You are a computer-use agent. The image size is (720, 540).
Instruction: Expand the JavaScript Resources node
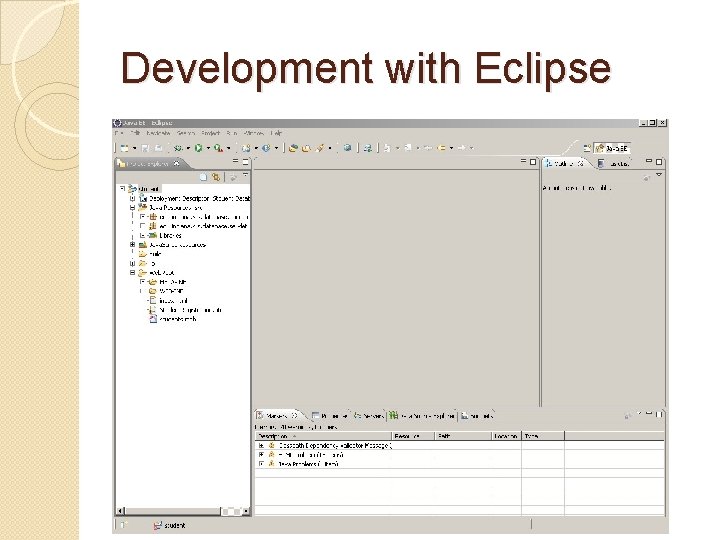point(132,245)
